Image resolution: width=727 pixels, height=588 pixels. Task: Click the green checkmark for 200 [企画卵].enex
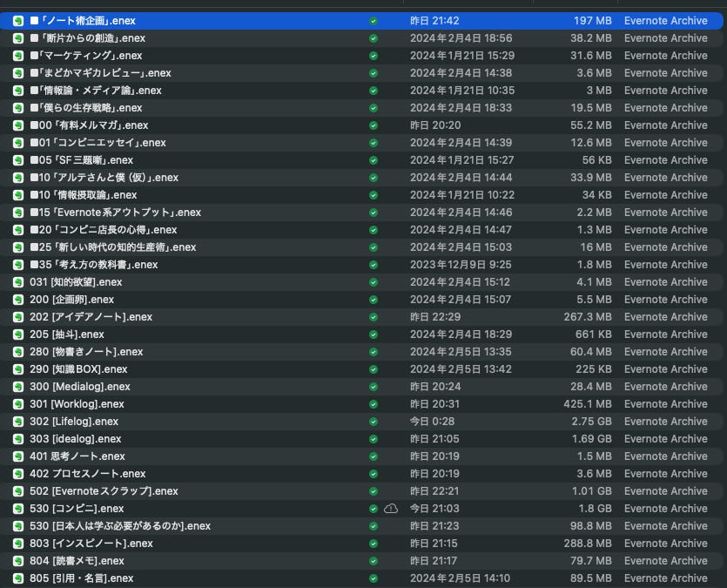[374, 300]
